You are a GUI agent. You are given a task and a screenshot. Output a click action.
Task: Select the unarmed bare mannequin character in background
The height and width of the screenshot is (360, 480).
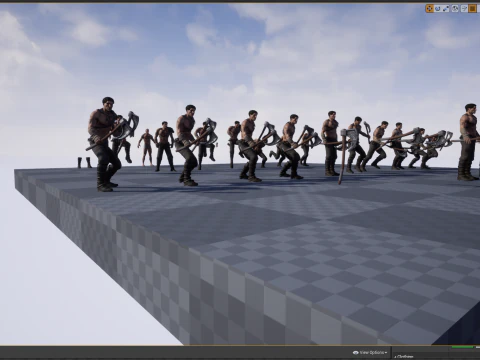(x=146, y=147)
